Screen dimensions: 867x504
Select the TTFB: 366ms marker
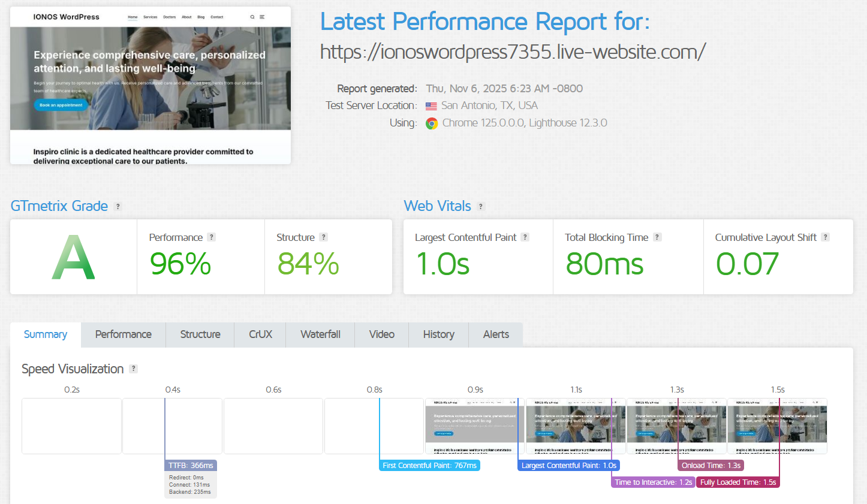click(x=191, y=466)
